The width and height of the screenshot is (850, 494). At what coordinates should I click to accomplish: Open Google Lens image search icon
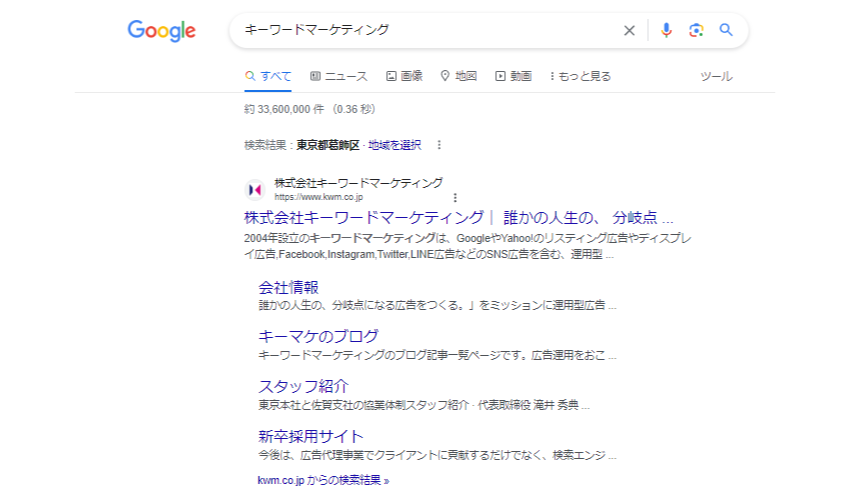coord(696,30)
